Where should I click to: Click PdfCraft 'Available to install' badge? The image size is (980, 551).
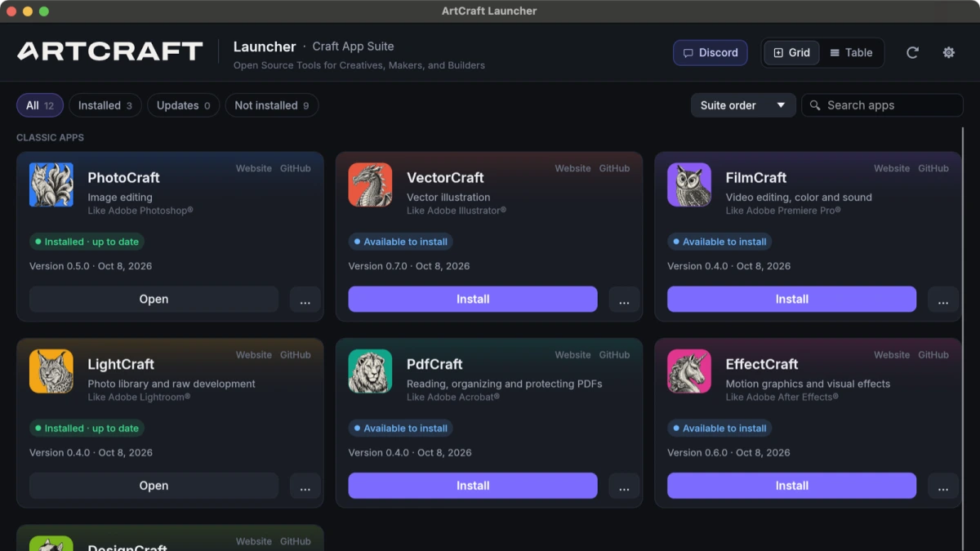click(x=401, y=428)
